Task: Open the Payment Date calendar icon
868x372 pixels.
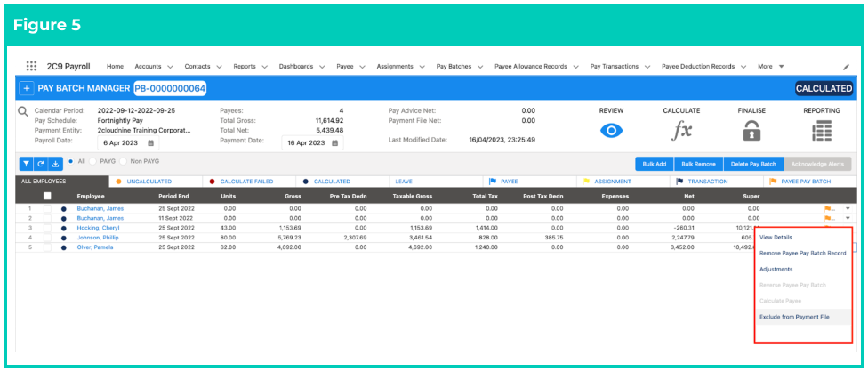Action: [334, 142]
